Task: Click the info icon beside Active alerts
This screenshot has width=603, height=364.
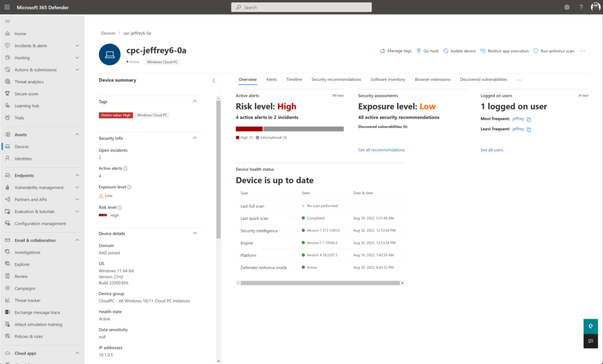Action: [125, 168]
